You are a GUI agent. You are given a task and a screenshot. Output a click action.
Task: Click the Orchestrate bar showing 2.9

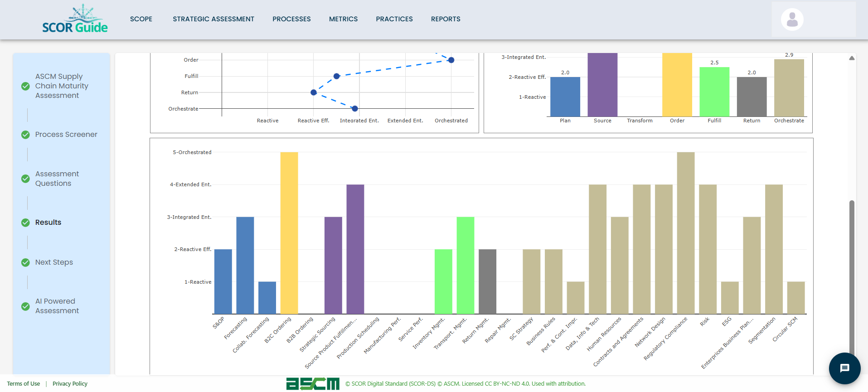click(789, 87)
